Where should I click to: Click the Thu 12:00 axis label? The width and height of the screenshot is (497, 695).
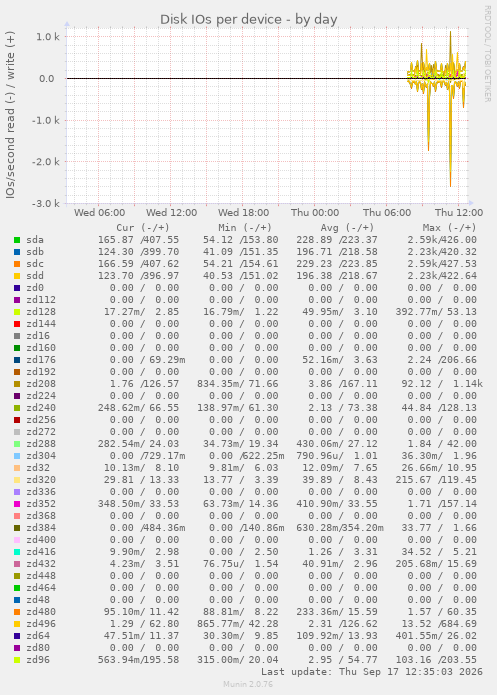pos(459,213)
